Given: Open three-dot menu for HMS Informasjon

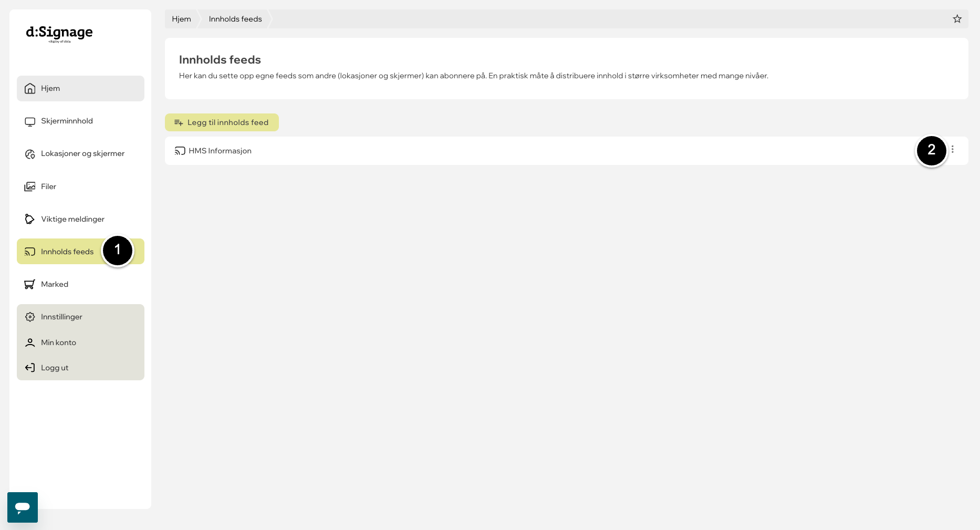Looking at the screenshot, I should click(952, 150).
